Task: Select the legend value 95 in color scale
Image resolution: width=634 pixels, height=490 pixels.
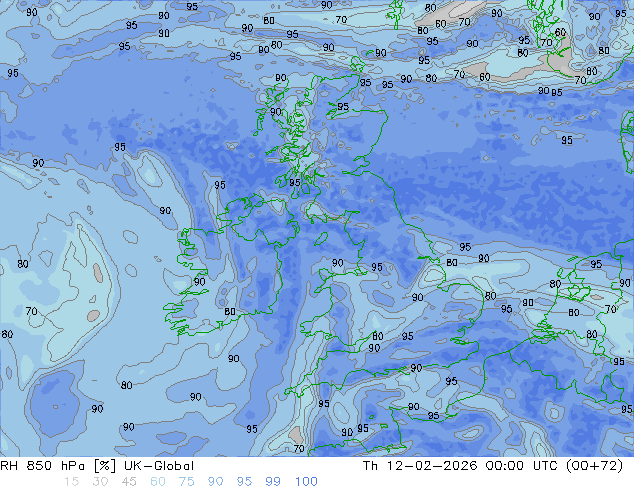Action: pyautogui.click(x=244, y=482)
